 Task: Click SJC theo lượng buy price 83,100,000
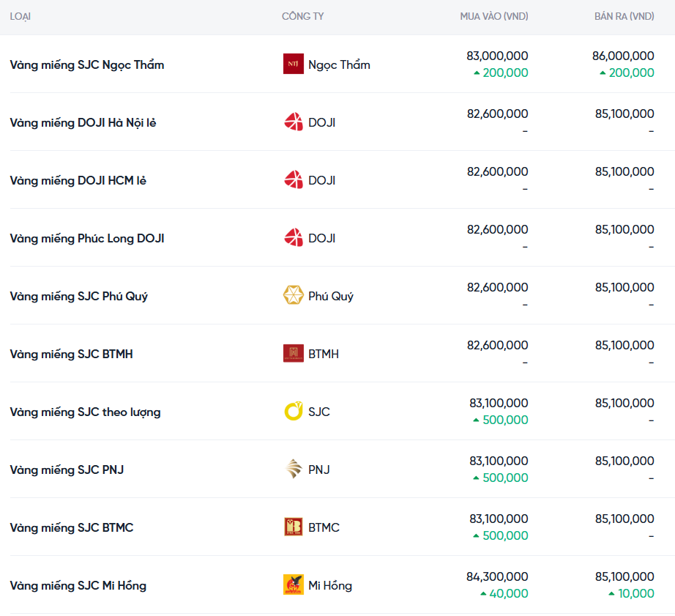[499, 403]
